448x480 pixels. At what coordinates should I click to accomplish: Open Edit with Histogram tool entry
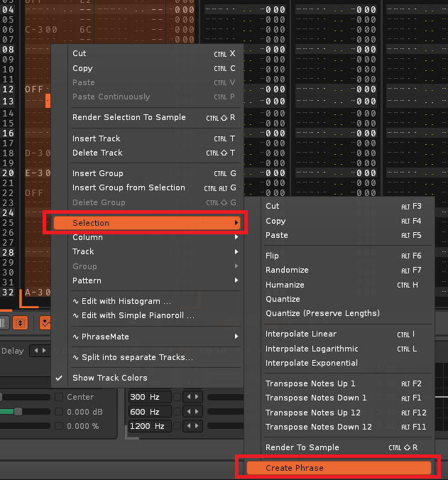(121, 301)
